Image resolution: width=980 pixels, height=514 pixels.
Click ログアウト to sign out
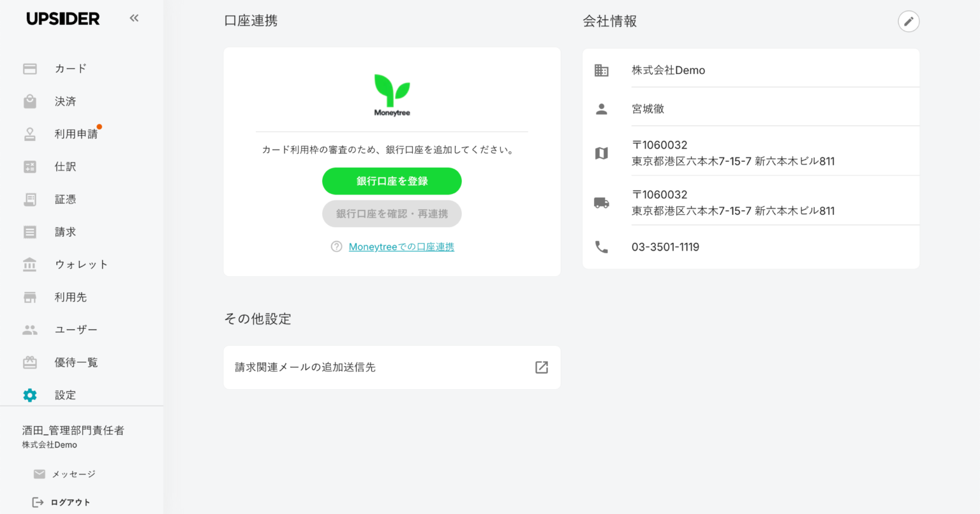click(x=70, y=503)
